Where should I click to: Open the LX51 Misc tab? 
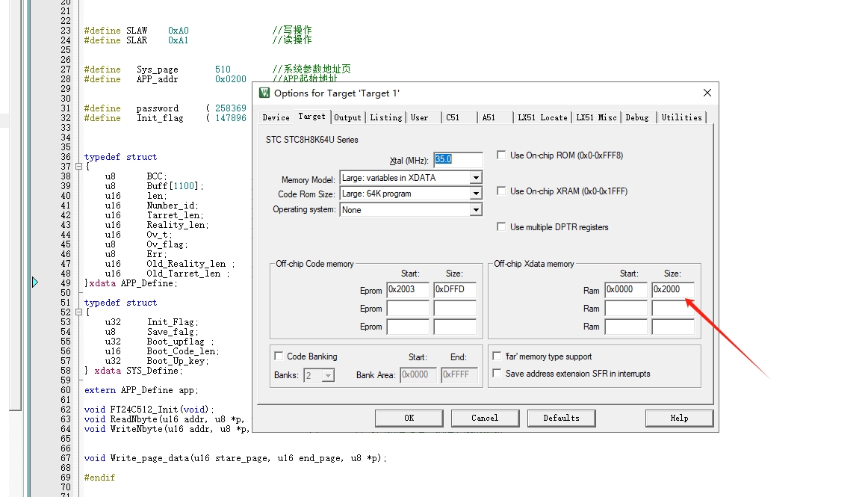(x=596, y=117)
